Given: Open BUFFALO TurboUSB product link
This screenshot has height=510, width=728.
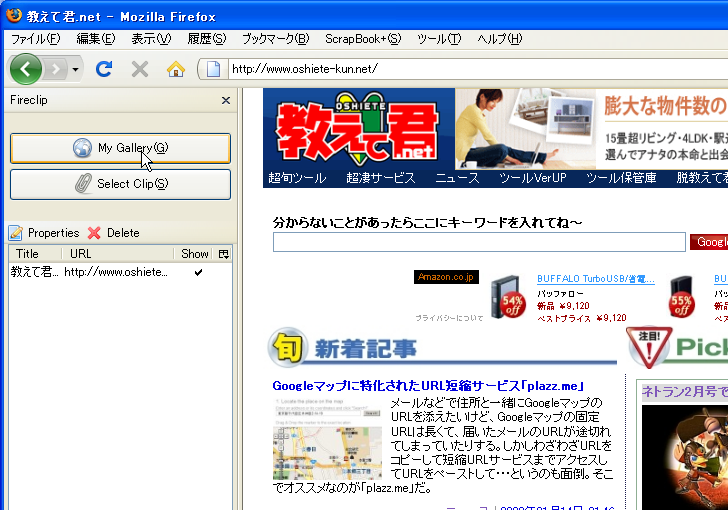Looking at the screenshot, I should 596,279.
